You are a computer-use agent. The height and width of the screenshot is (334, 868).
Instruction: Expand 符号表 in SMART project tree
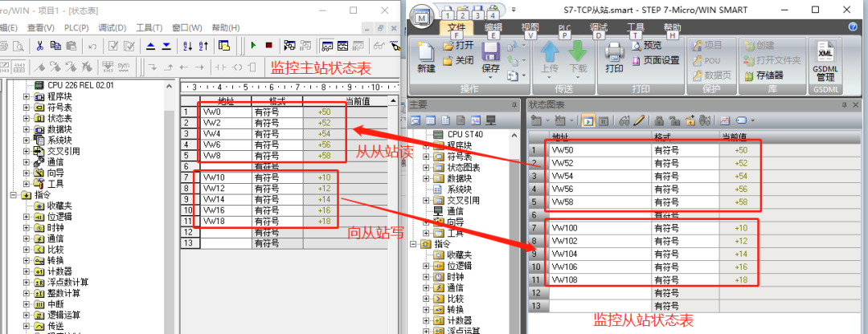(426, 157)
